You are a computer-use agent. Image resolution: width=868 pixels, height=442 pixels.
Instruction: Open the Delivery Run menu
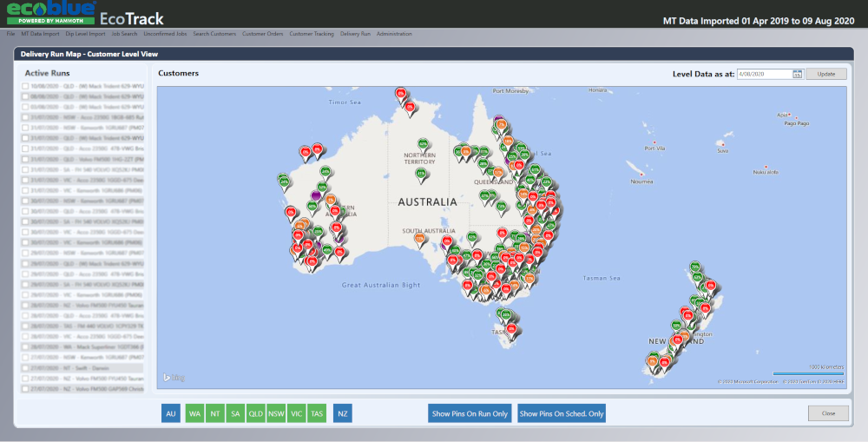tap(354, 34)
